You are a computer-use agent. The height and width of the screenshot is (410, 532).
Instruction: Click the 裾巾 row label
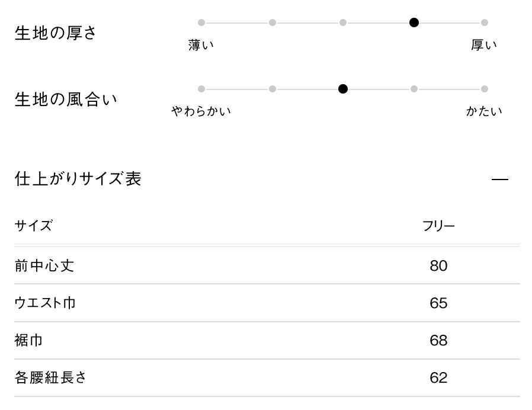[28, 341]
